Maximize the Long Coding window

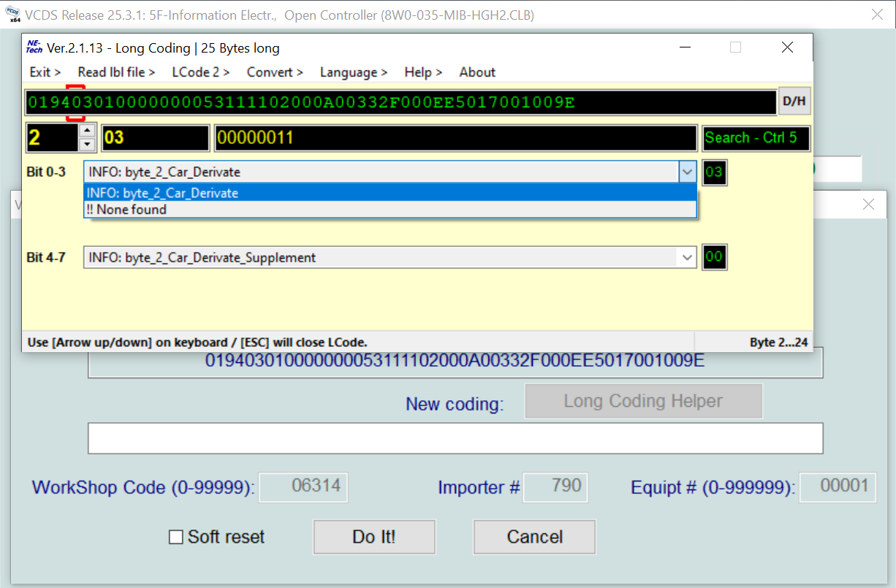point(735,47)
